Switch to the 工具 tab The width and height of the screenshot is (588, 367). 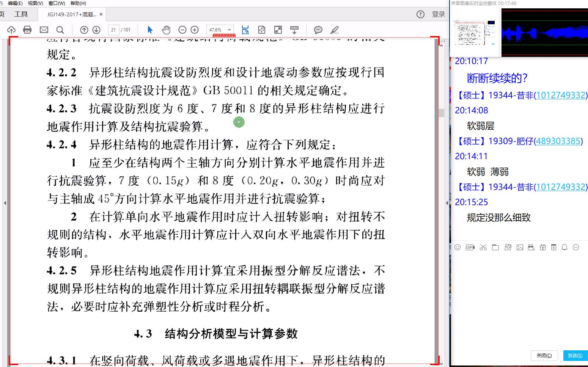21,14
